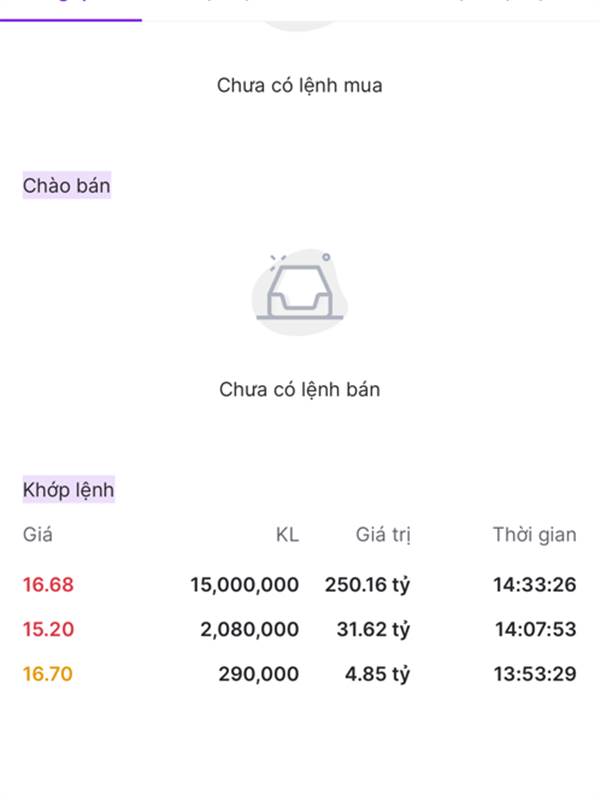Select the Chào bán section heading
Viewport: 600px width, 800px height.
(67, 186)
